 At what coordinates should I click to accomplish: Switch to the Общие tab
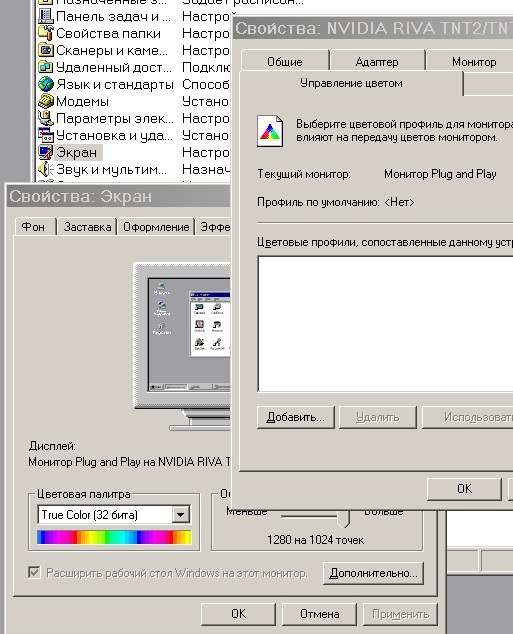[285, 61]
